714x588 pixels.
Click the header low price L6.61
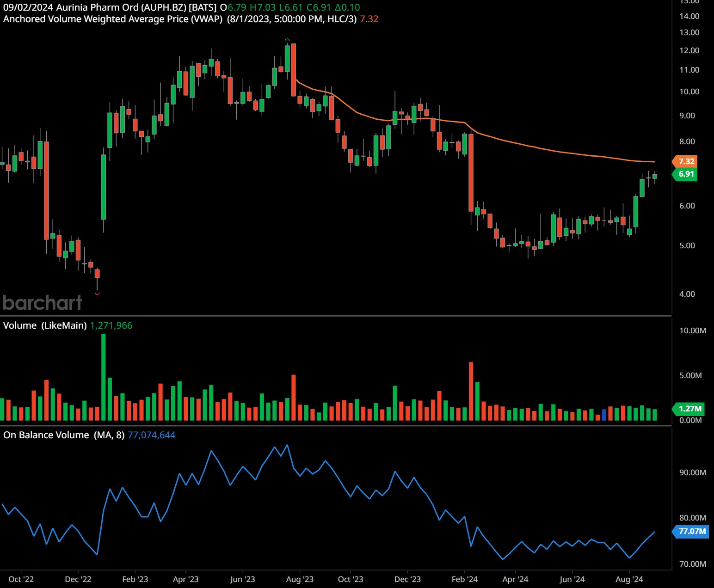click(x=291, y=7)
